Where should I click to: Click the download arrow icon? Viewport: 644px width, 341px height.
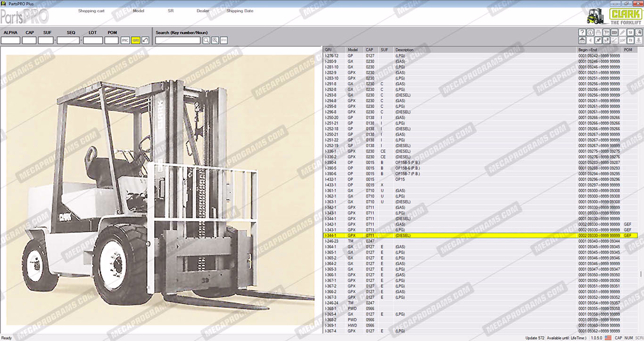pos(638,41)
